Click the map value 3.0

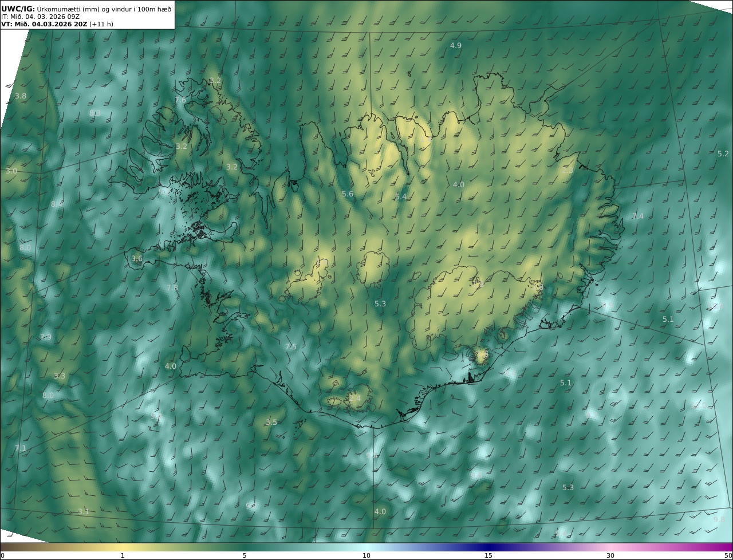[11, 171]
